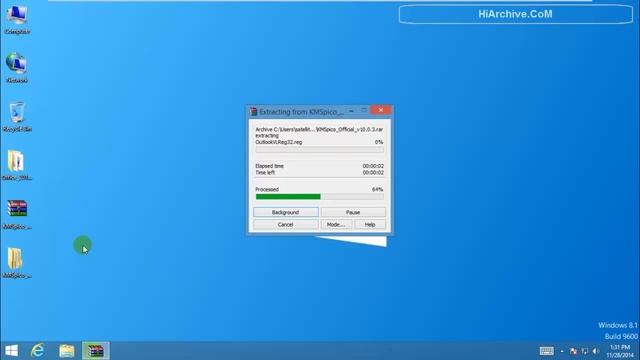Close the extraction dialog window
The image size is (640, 360).
(381, 110)
